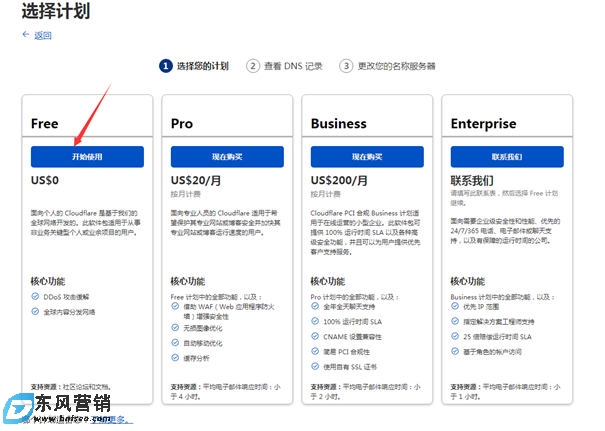Click the 开始使用 button under Free

(x=87, y=157)
